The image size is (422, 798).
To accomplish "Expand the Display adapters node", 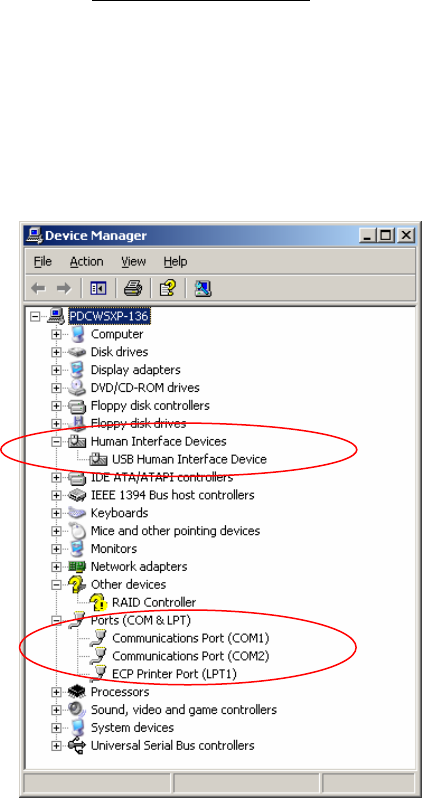I will 56,370.
